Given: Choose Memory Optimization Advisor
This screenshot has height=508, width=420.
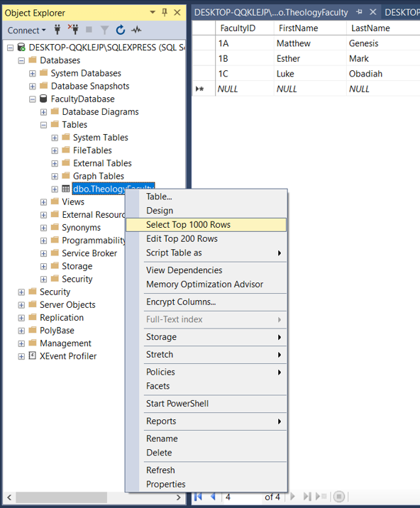Looking at the screenshot, I should [x=206, y=284].
